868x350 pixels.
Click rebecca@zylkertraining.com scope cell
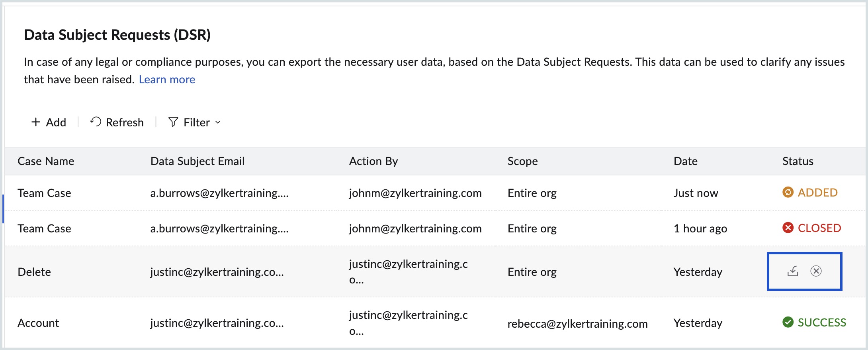tap(577, 323)
